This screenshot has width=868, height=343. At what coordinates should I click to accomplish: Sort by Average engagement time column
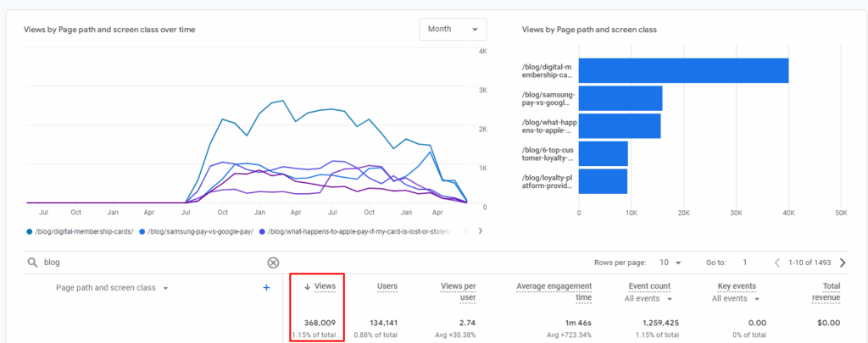[554, 291]
